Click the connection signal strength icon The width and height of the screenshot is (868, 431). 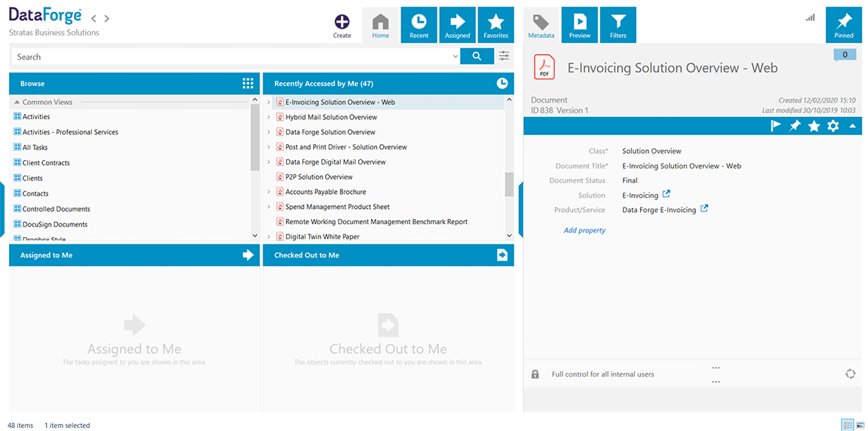(x=811, y=17)
